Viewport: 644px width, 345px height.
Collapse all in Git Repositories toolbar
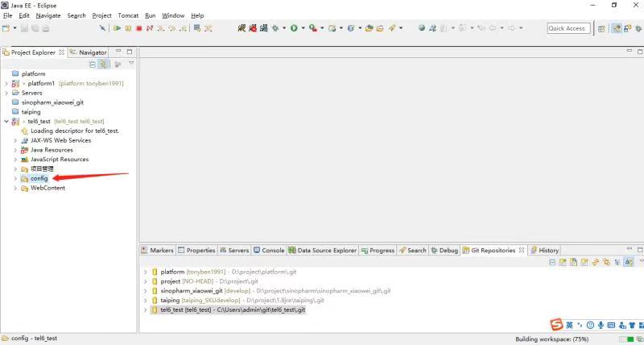coord(552,262)
